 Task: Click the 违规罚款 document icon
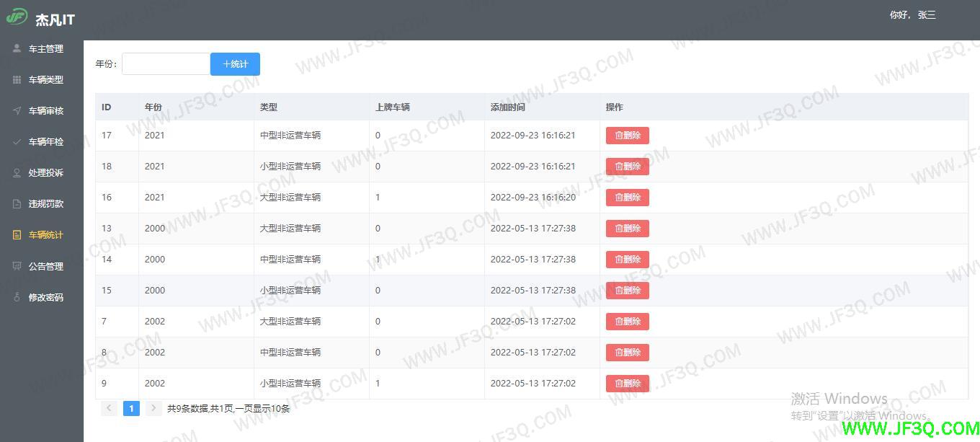click(x=17, y=203)
